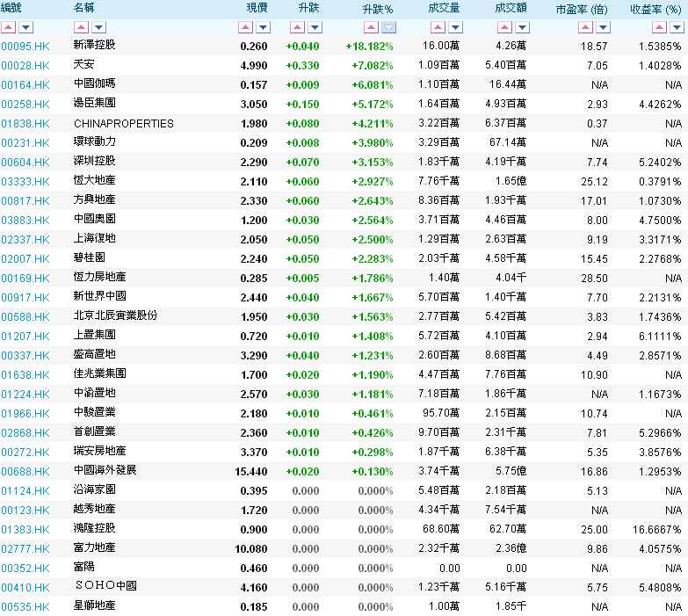Viewport: 688px width, 616px height.
Task: Sort 編號 column descending with down arrow
Action: pyautogui.click(x=25, y=27)
